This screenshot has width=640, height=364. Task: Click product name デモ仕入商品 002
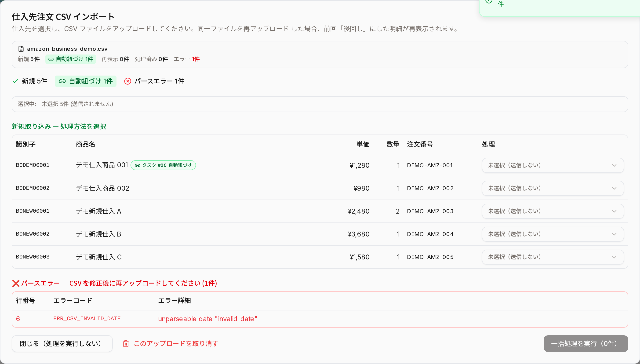point(102,188)
